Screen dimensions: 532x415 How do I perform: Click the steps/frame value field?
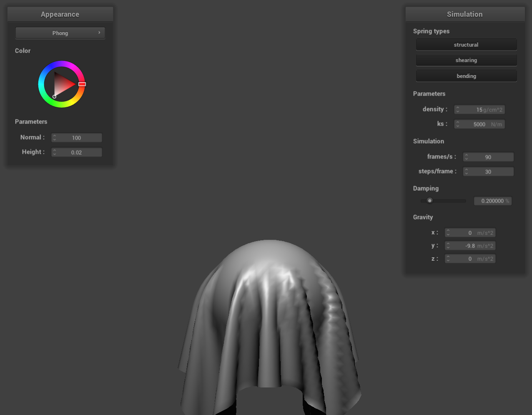(x=488, y=172)
